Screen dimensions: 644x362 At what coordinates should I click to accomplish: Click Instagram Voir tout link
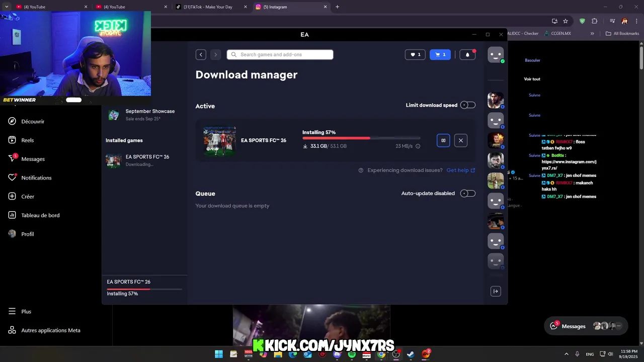pyautogui.click(x=532, y=79)
